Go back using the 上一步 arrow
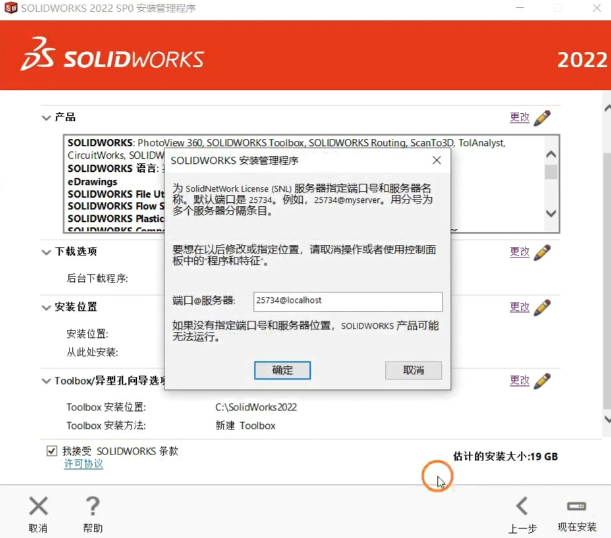The width and height of the screenshot is (611, 538). click(x=521, y=507)
